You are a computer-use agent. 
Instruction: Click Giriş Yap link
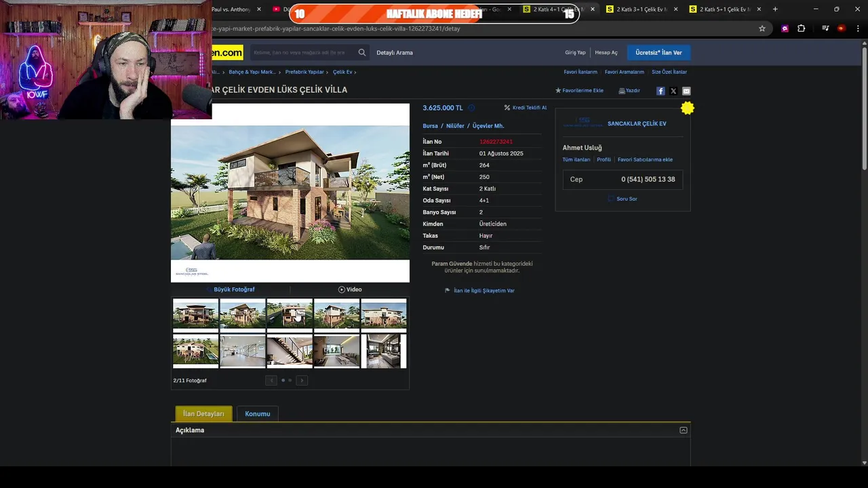click(x=575, y=52)
